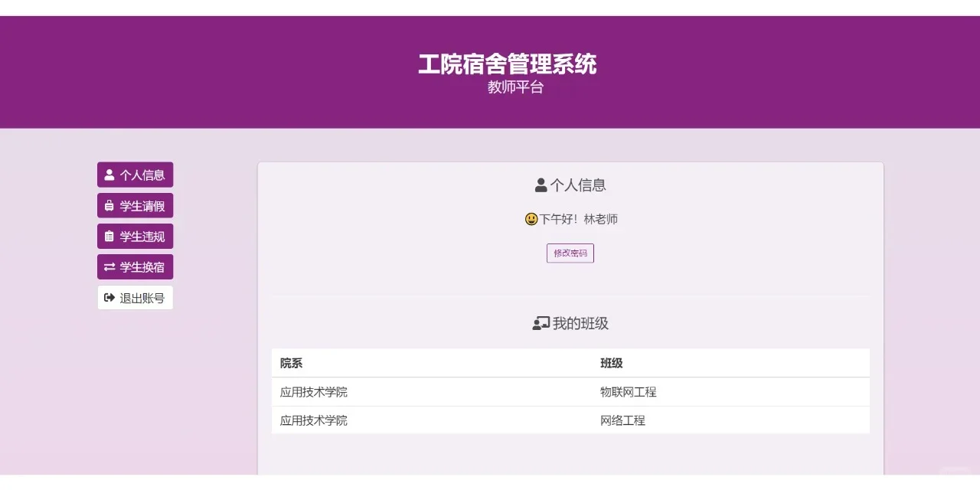Switch to the 学生换宿 section
The image size is (980, 490).
[x=135, y=266]
